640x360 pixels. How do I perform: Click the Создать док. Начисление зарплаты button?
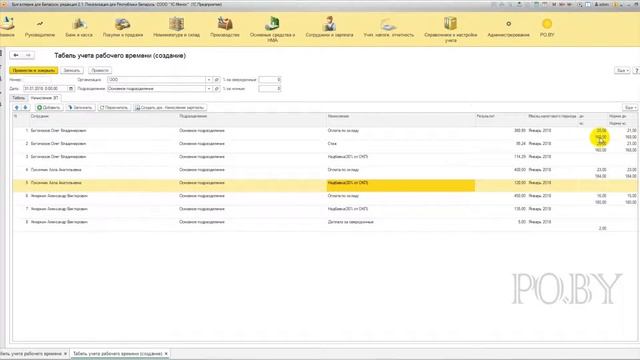pos(169,107)
